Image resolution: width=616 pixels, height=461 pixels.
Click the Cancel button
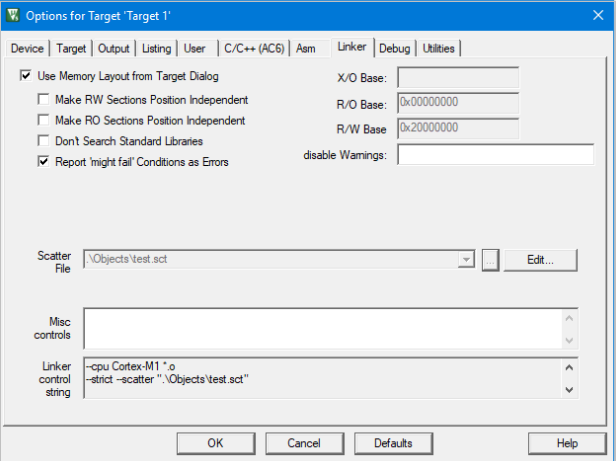304,443
